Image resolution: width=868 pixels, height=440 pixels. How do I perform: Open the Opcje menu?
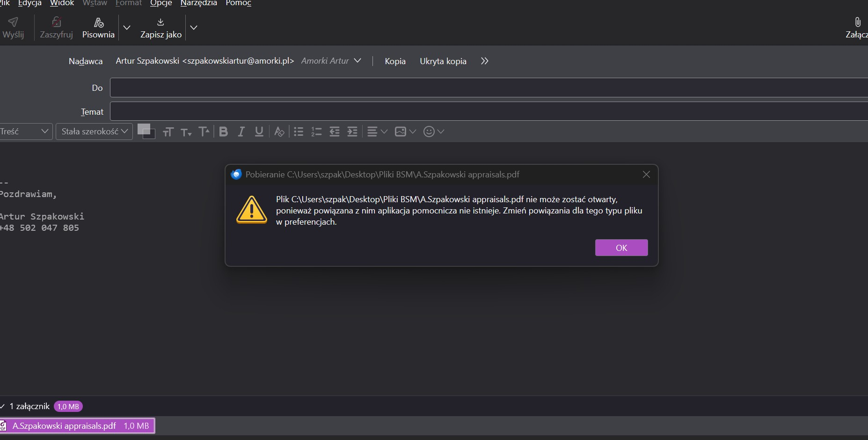coord(161,3)
